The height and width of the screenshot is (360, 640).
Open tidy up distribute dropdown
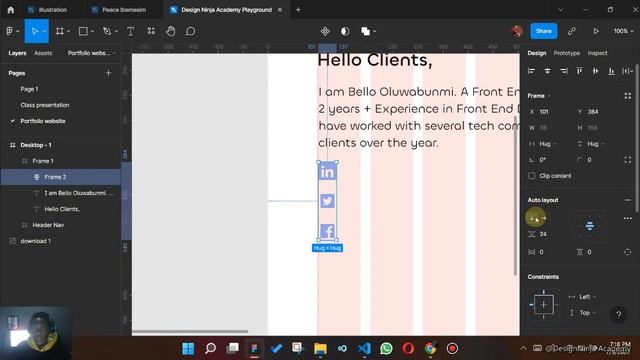tap(627, 71)
